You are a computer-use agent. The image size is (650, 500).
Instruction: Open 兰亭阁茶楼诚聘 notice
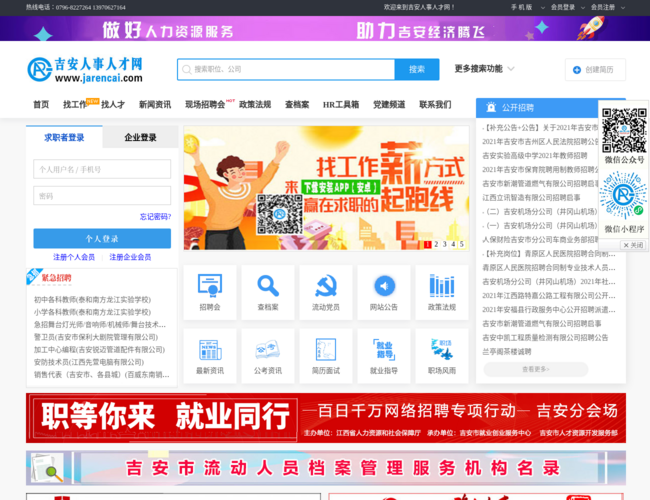point(507,352)
